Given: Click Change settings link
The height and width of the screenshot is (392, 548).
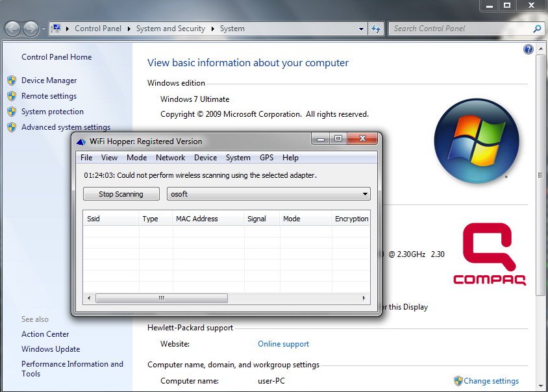Looking at the screenshot, I should click(491, 381).
